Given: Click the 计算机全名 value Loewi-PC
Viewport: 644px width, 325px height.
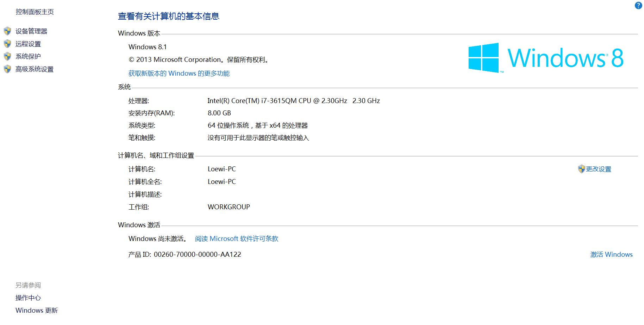Looking at the screenshot, I should point(222,181).
